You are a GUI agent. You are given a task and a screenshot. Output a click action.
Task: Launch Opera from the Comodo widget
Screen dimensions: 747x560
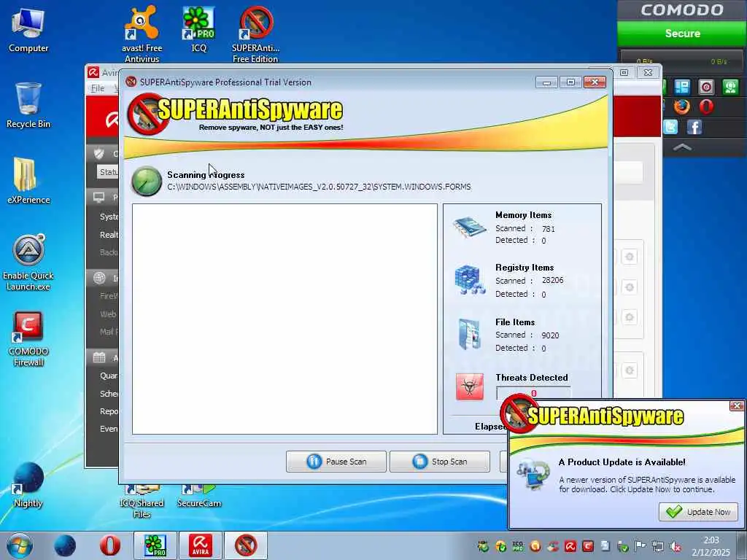click(x=706, y=106)
